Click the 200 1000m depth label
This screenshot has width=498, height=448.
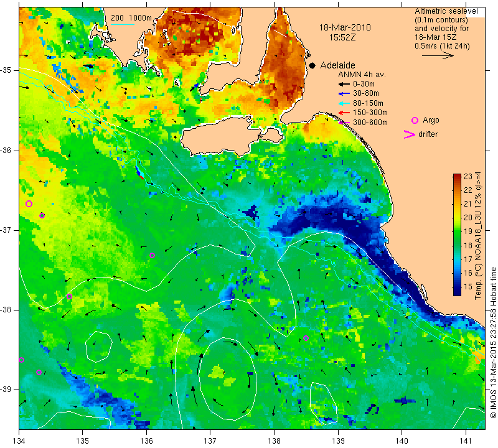pos(131,18)
